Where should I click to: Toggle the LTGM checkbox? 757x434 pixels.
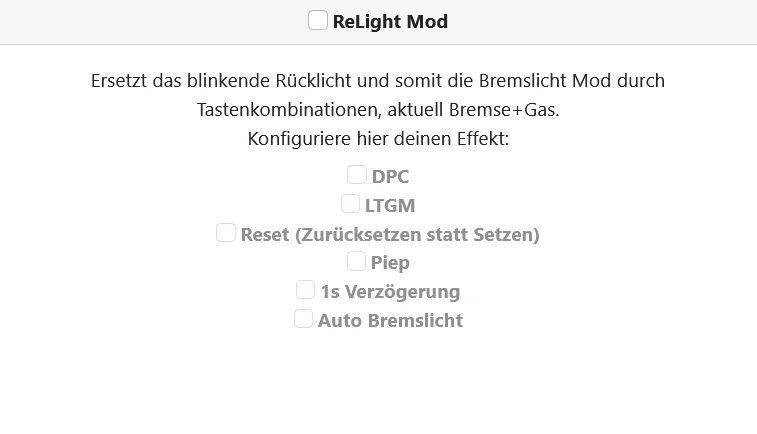350,204
